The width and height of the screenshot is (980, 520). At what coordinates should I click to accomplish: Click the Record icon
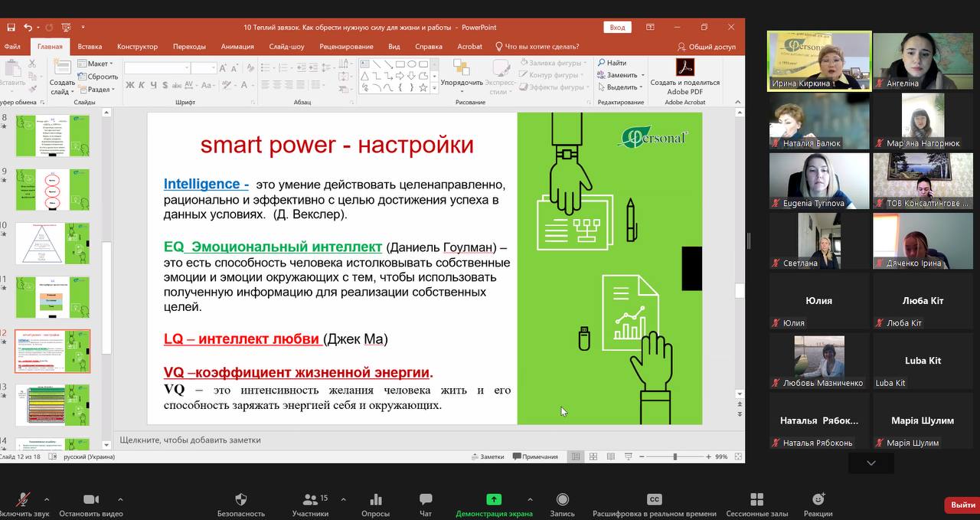coord(562,500)
